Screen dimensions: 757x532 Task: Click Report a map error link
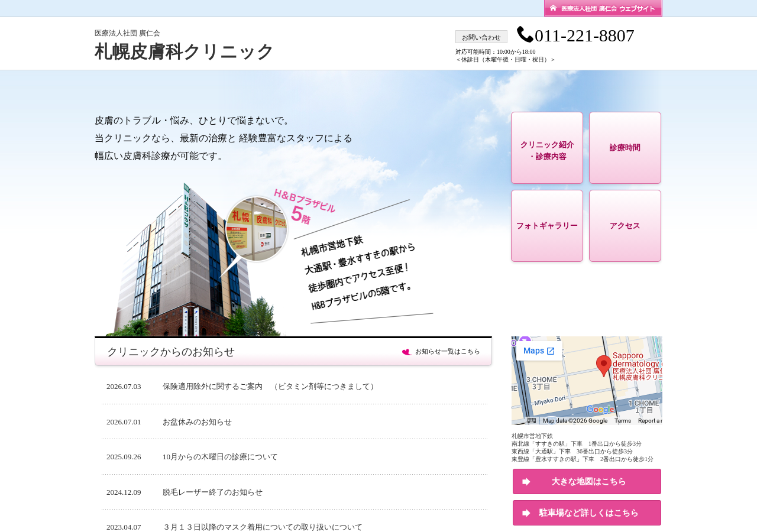(650, 421)
